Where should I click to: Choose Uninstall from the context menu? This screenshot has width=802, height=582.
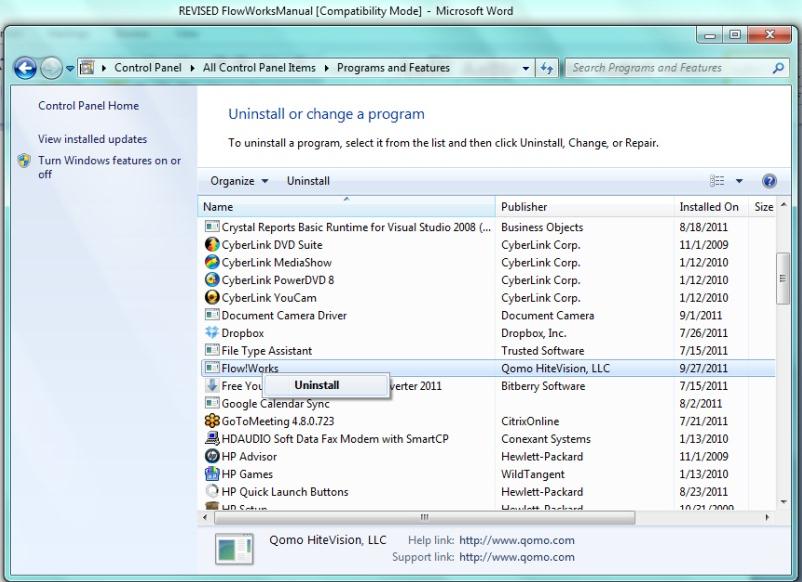tap(326, 385)
